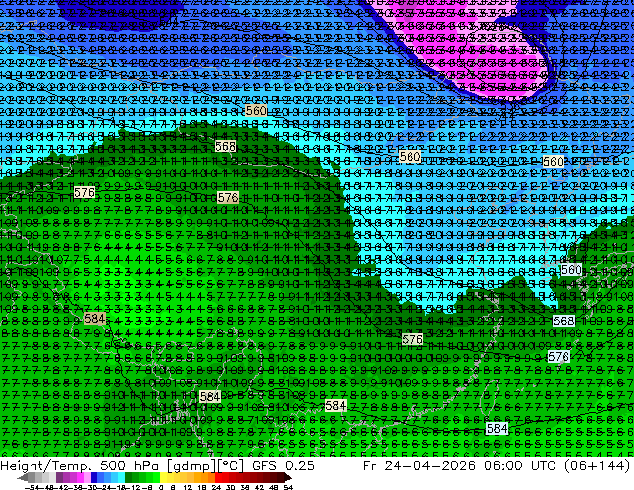Select the bright red swatch in the color scale
Image resolution: width=634 pixels, height=490 pixels.
(x=218, y=477)
